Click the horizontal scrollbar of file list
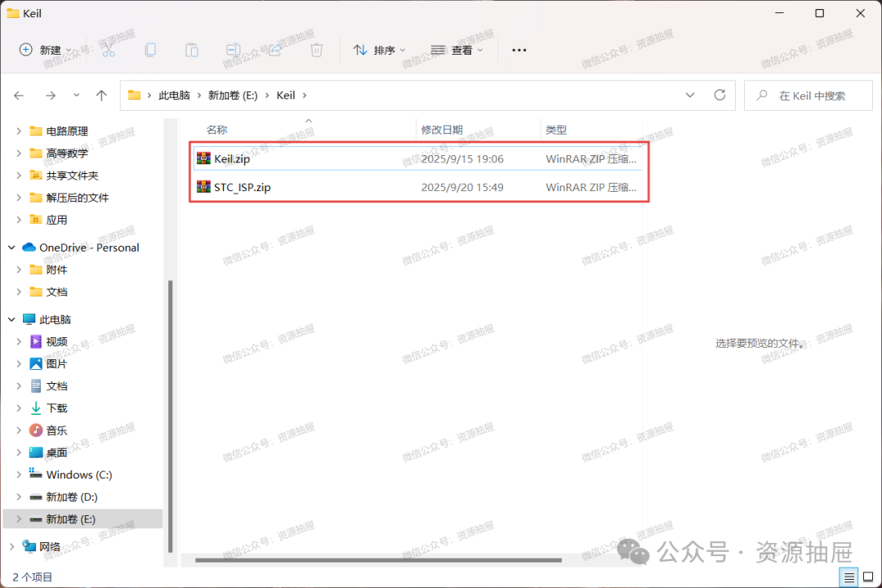The height and width of the screenshot is (588, 882). coord(378,560)
